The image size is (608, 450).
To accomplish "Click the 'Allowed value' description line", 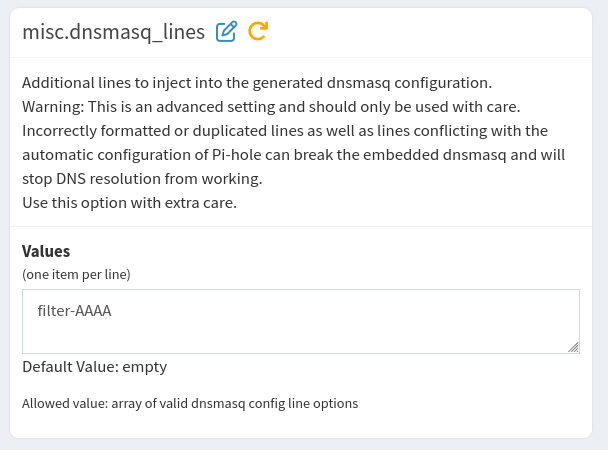I will coord(190,403).
